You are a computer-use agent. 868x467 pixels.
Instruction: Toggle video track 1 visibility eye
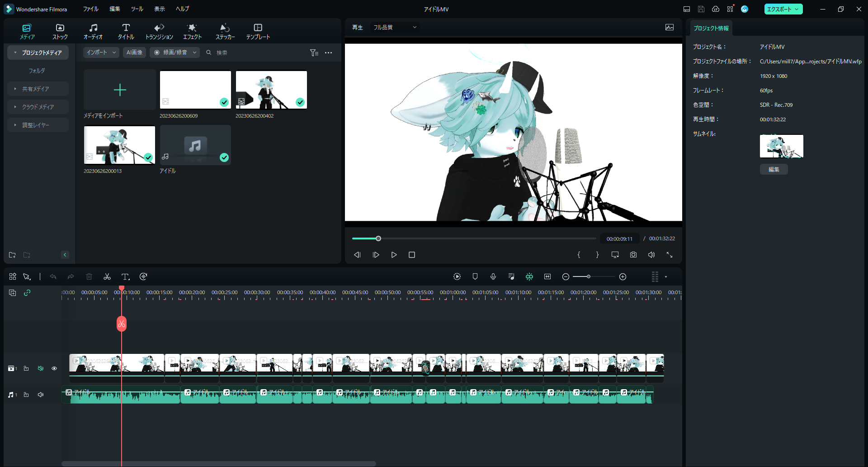(x=54, y=368)
